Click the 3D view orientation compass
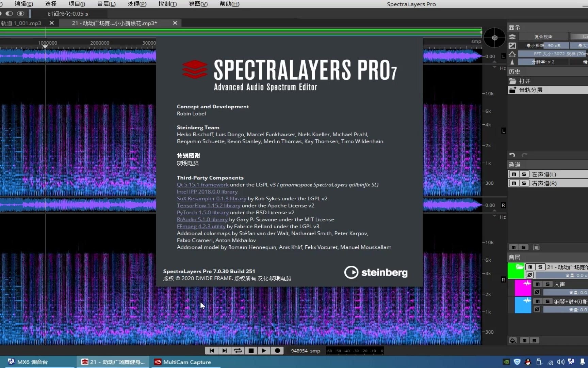 494,37
